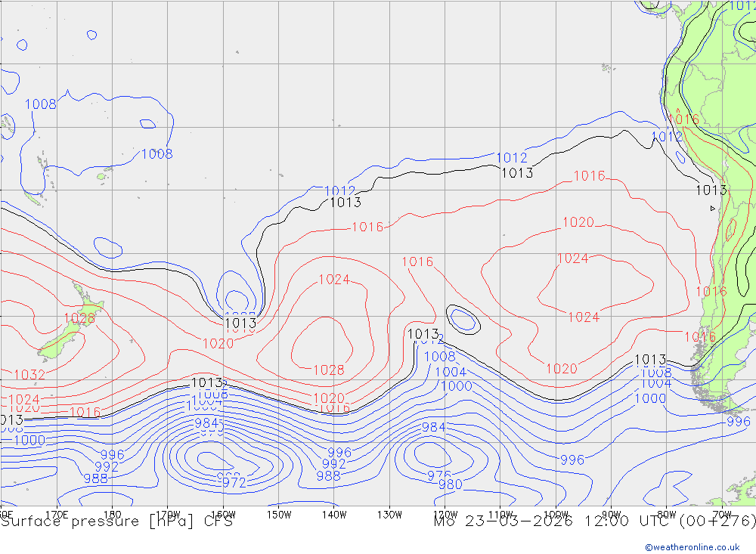Select the 170W longitude label
This screenshot has width=756, height=554.
pyautogui.click(x=168, y=515)
